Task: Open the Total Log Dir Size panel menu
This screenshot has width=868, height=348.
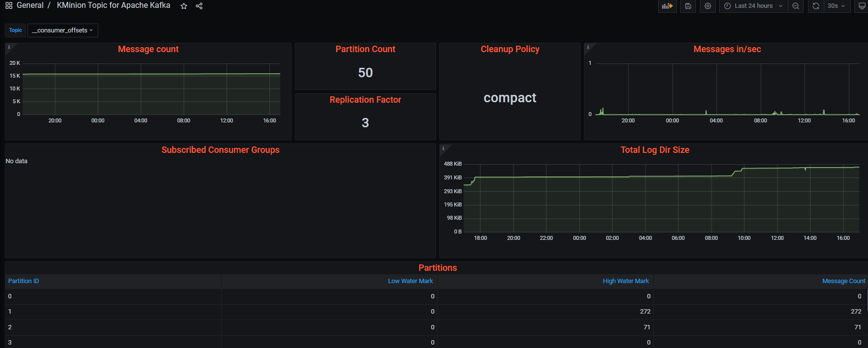Action: click(655, 150)
